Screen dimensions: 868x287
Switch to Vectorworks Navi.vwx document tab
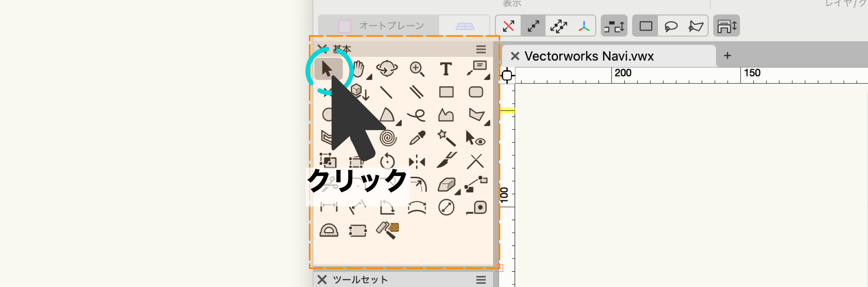coord(588,56)
